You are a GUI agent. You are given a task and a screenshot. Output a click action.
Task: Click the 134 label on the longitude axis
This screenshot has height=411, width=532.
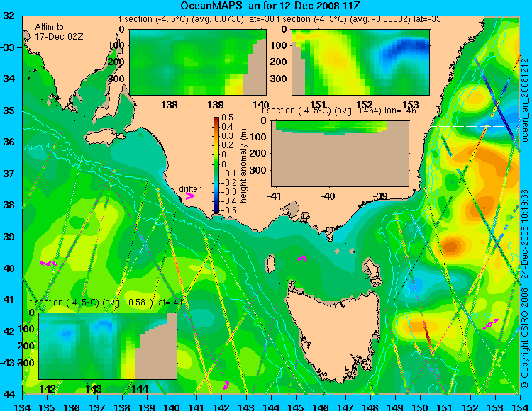[23, 407]
